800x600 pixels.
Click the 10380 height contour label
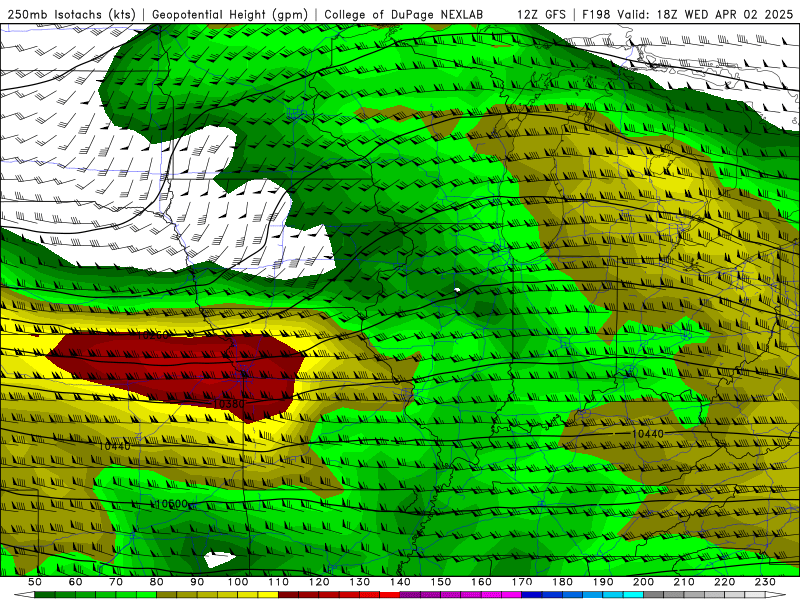(229, 404)
